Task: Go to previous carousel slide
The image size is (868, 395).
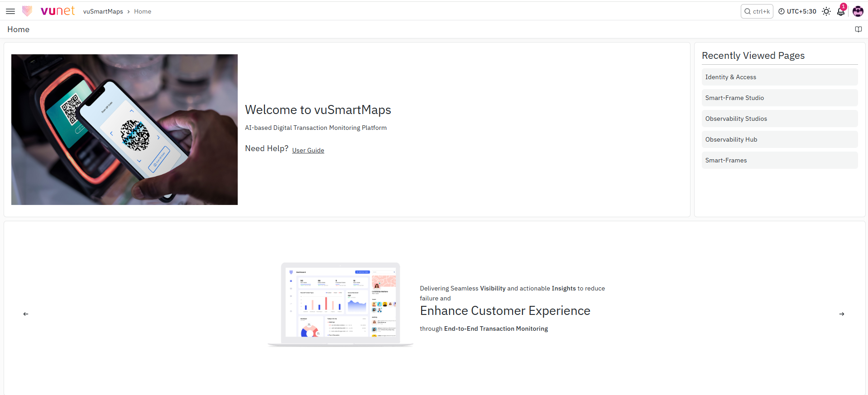Action: [x=26, y=314]
